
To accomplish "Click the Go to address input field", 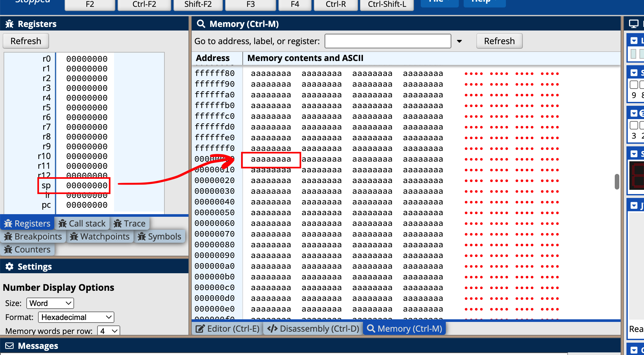I will tap(388, 41).
